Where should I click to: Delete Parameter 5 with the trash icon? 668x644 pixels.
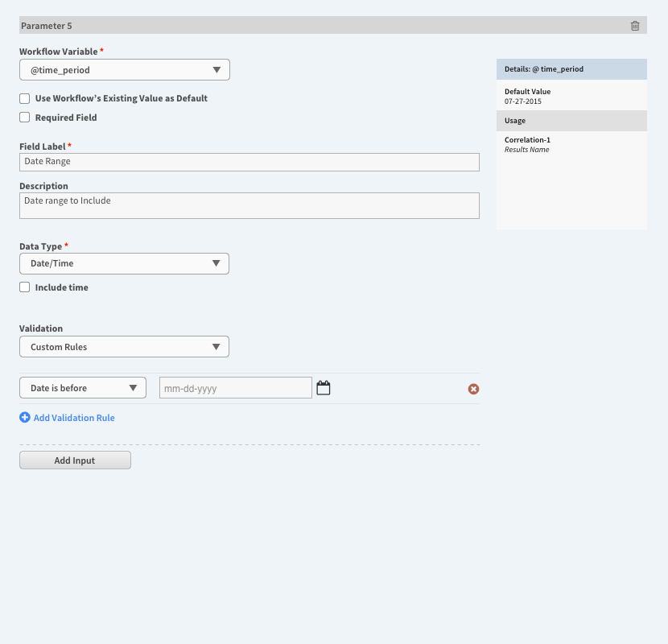click(x=635, y=26)
